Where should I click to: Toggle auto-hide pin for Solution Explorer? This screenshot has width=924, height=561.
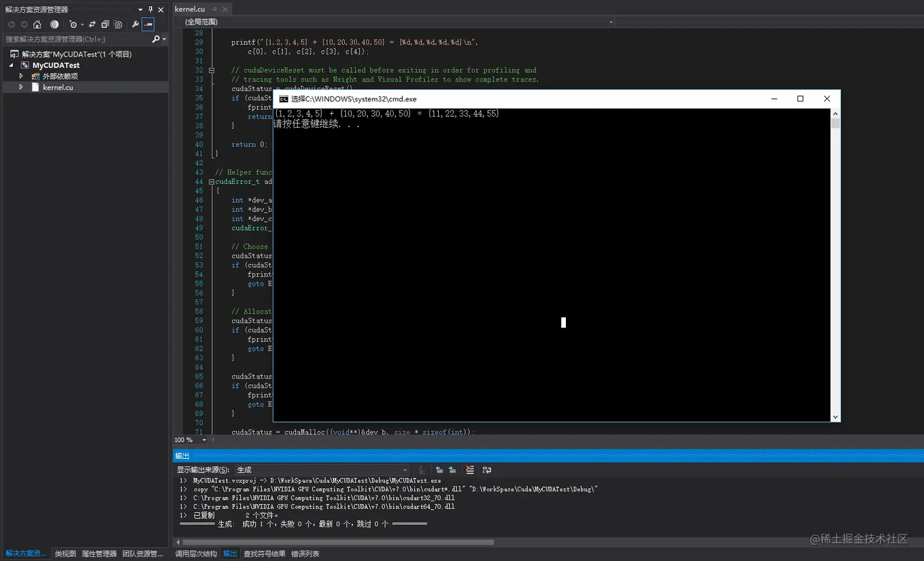tap(150, 9)
